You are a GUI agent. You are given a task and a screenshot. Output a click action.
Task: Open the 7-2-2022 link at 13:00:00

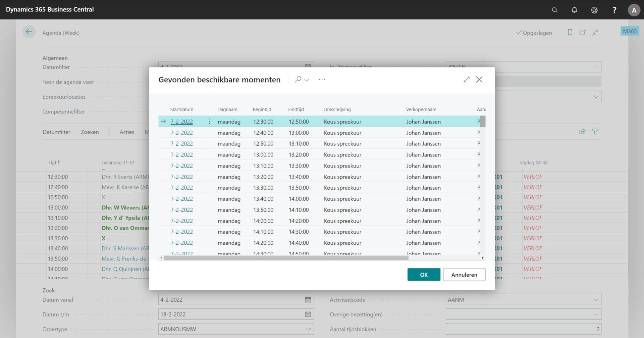pos(182,155)
